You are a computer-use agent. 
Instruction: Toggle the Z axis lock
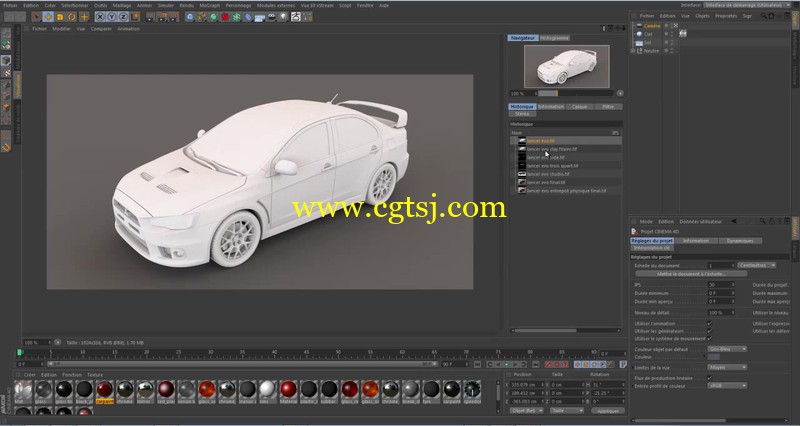[123, 17]
